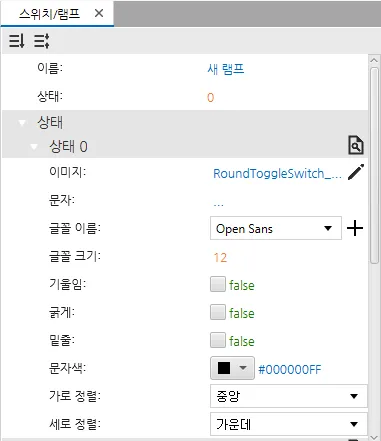Open the 글꼴 이름 Open Sans dropdown
Screen dimensions: 381x441
point(276,228)
